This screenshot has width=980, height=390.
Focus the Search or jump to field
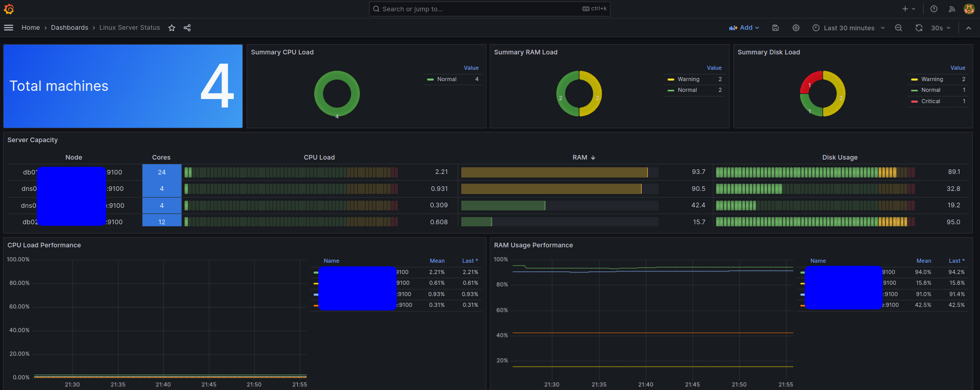point(489,9)
